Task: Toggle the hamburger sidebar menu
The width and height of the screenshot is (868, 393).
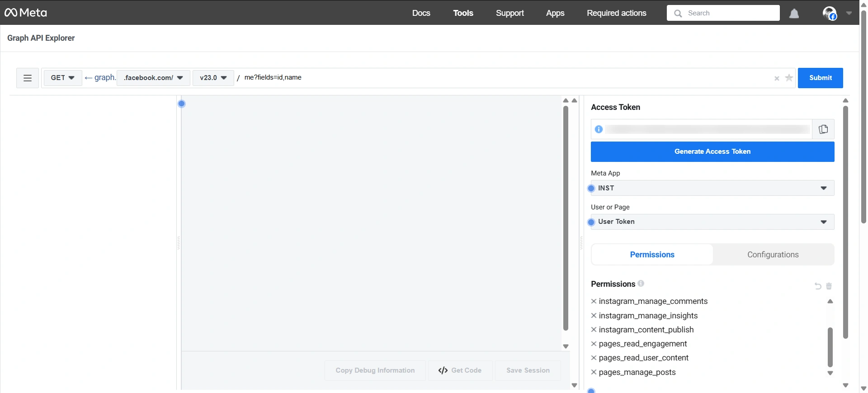Action: [x=28, y=78]
